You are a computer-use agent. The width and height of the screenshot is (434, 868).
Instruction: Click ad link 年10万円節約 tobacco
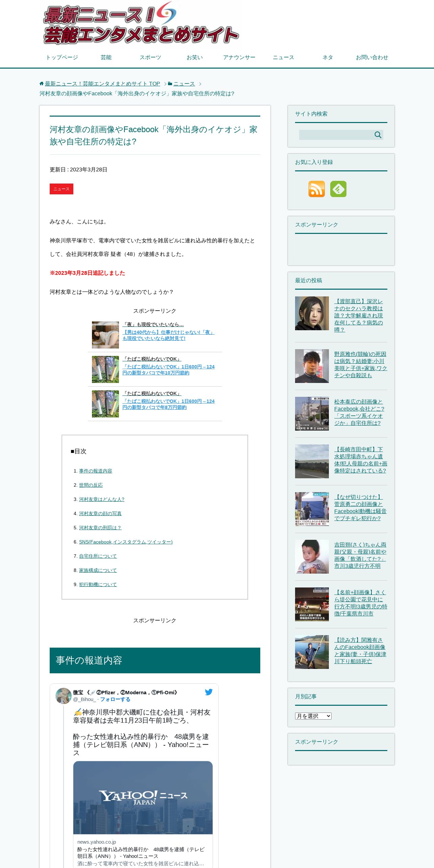168,370
